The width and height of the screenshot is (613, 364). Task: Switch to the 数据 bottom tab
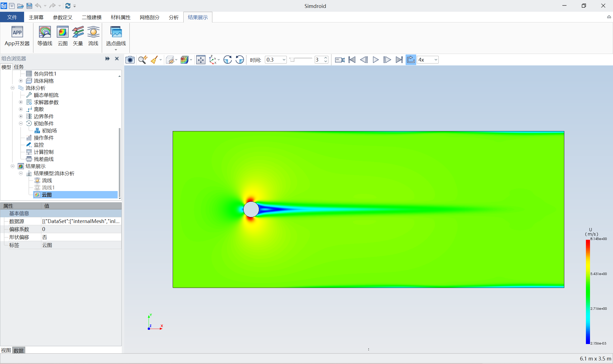19,350
